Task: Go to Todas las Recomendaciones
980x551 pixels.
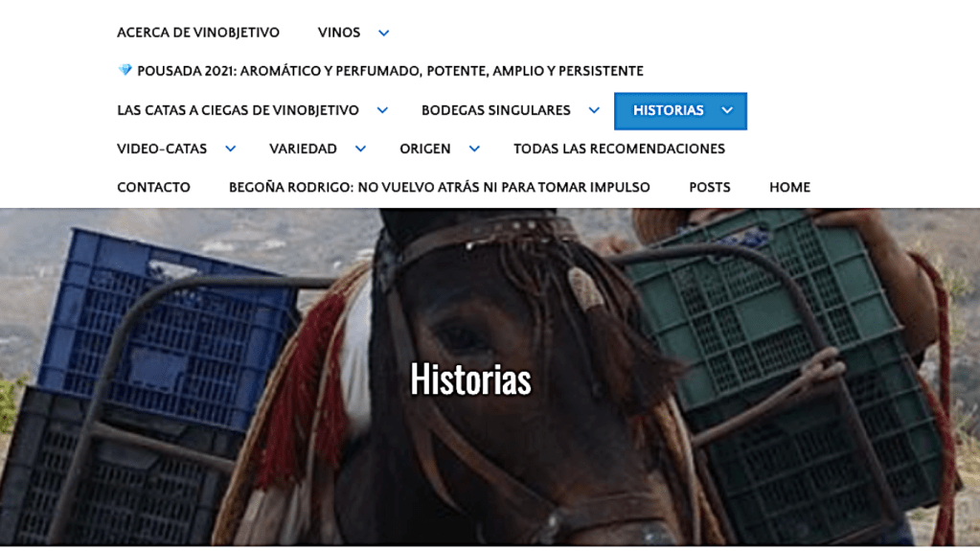Action: [x=620, y=149]
